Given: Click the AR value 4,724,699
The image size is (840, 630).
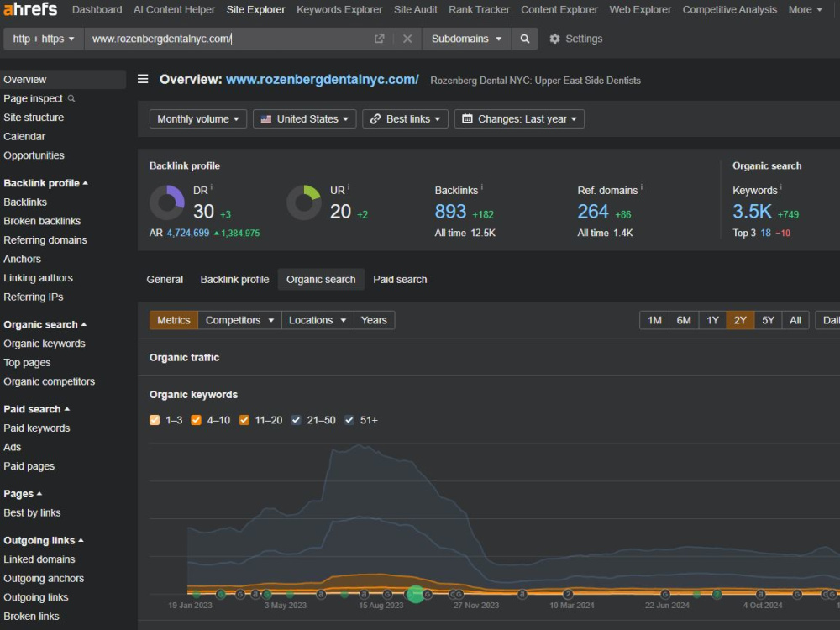Looking at the screenshot, I should pos(188,233).
